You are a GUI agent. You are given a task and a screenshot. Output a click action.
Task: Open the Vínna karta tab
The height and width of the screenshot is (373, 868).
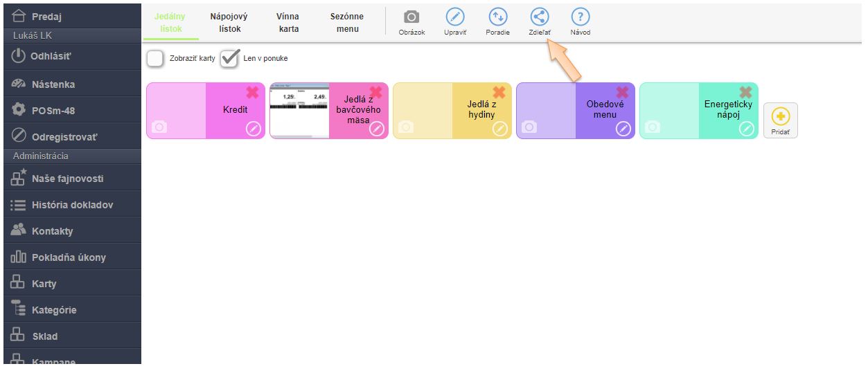click(287, 23)
